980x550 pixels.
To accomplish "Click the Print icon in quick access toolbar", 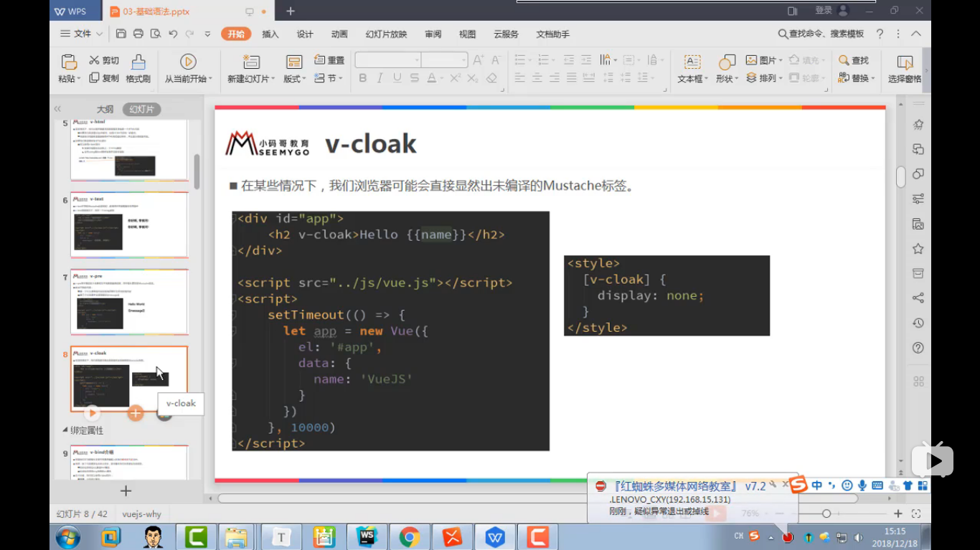I will click(x=138, y=34).
